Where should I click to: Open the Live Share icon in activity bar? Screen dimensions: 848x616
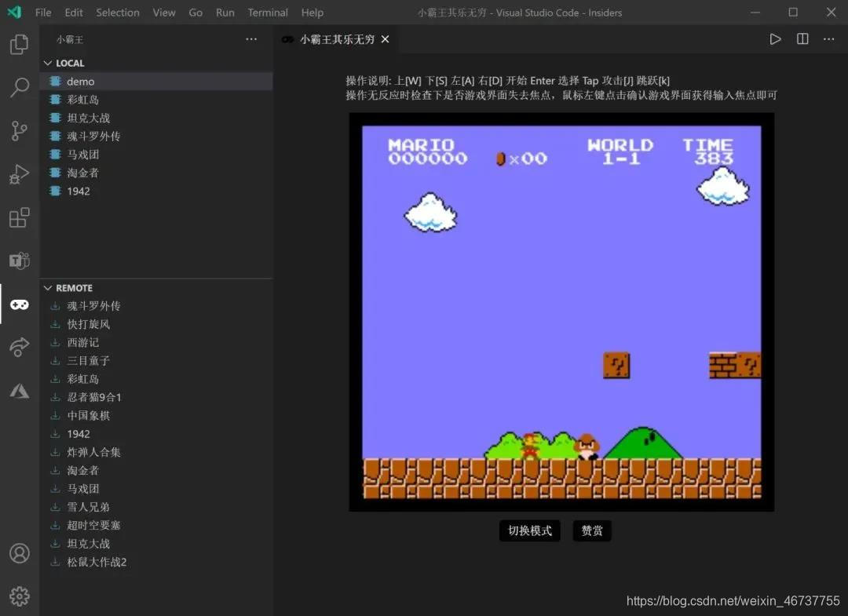tap(20, 347)
